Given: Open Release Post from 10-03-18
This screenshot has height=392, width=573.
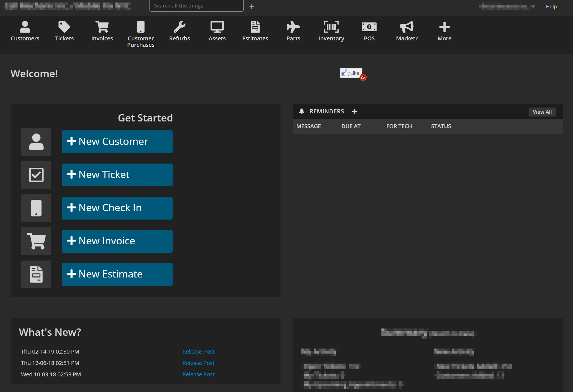Looking at the screenshot, I should coord(198,374).
